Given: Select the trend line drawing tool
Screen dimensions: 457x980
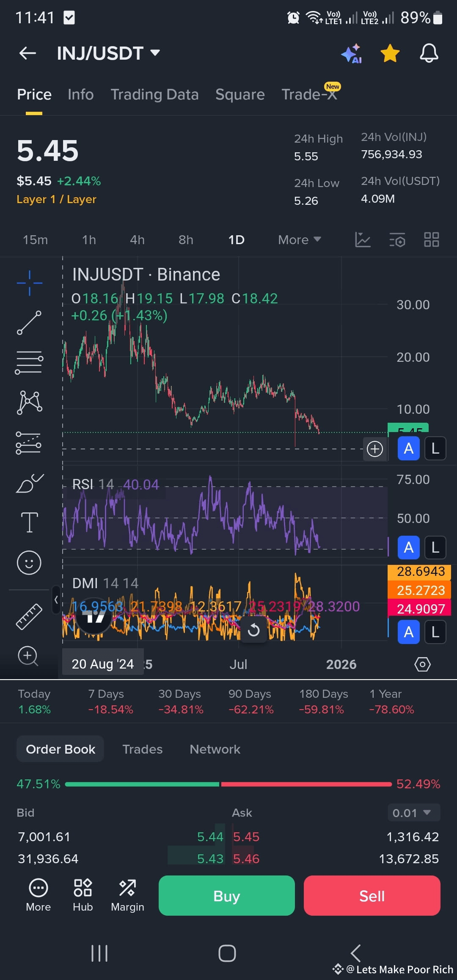Looking at the screenshot, I should point(29,322).
